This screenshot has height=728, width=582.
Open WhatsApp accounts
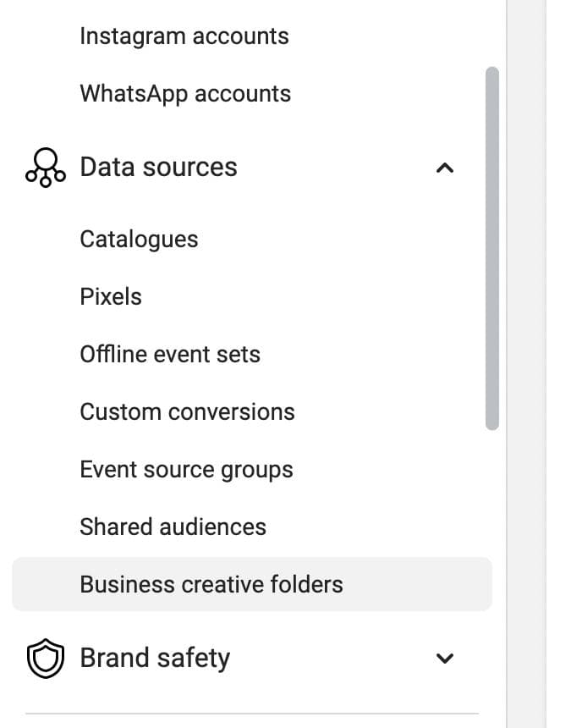tap(184, 94)
